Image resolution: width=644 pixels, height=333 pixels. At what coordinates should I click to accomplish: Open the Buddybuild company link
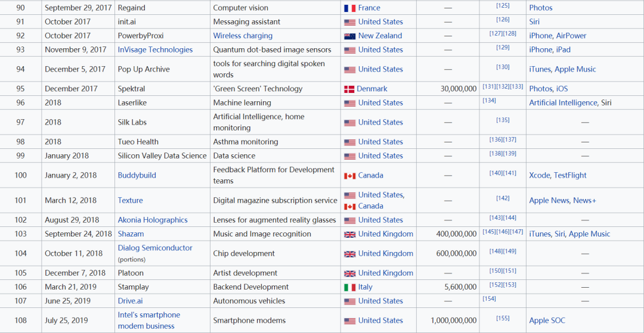point(136,175)
